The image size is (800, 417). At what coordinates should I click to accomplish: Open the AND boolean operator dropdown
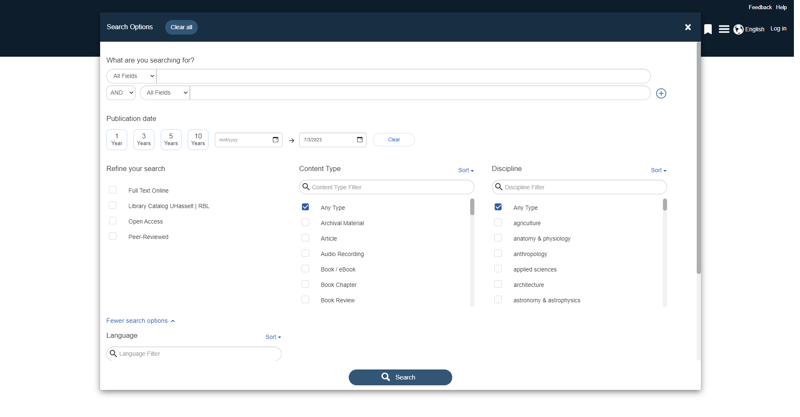tap(121, 93)
